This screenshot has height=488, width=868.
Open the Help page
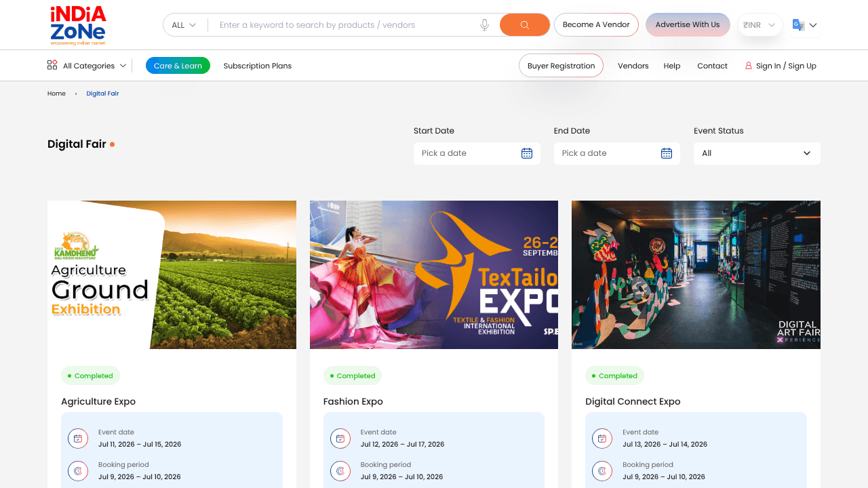(672, 66)
